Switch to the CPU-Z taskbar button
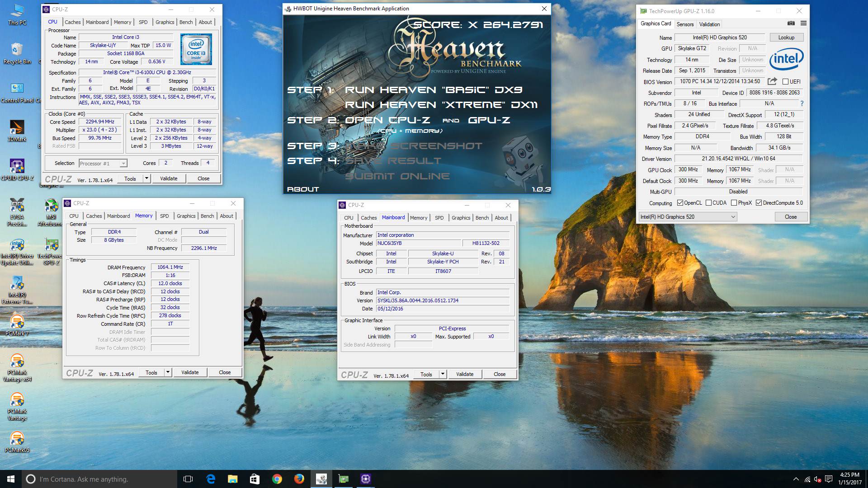This screenshot has height=488, width=868. 365,479
